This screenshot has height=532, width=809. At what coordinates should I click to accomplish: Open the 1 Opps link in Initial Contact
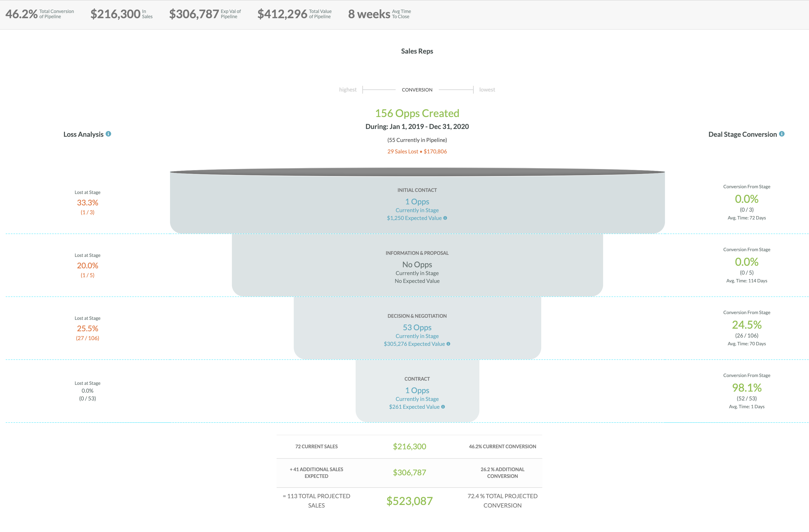pyautogui.click(x=417, y=202)
